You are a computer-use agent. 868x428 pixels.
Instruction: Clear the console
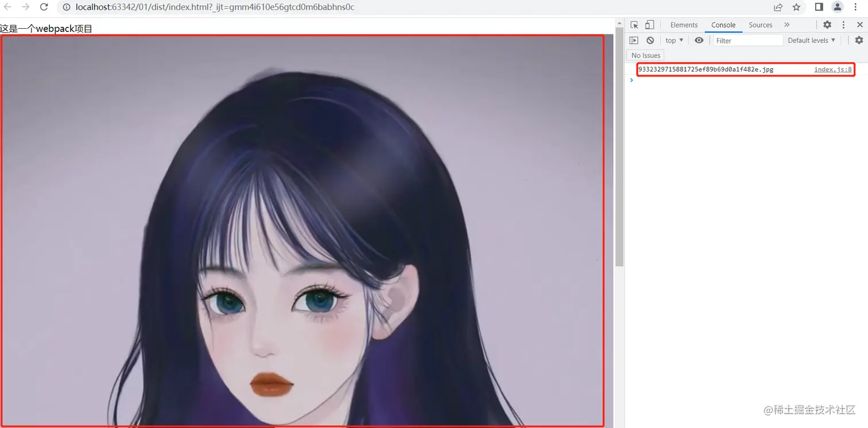tap(650, 40)
